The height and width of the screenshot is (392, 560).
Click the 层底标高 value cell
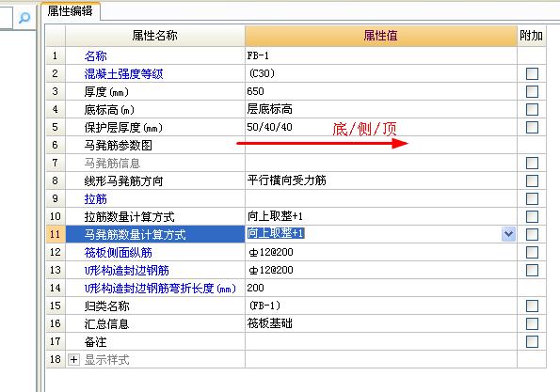[x=381, y=109]
